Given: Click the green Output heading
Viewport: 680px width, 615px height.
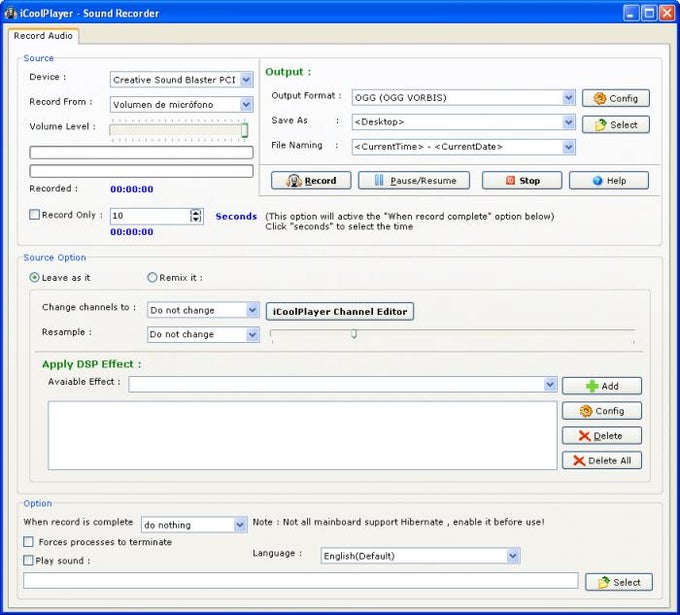Looking at the screenshot, I should click(288, 72).
